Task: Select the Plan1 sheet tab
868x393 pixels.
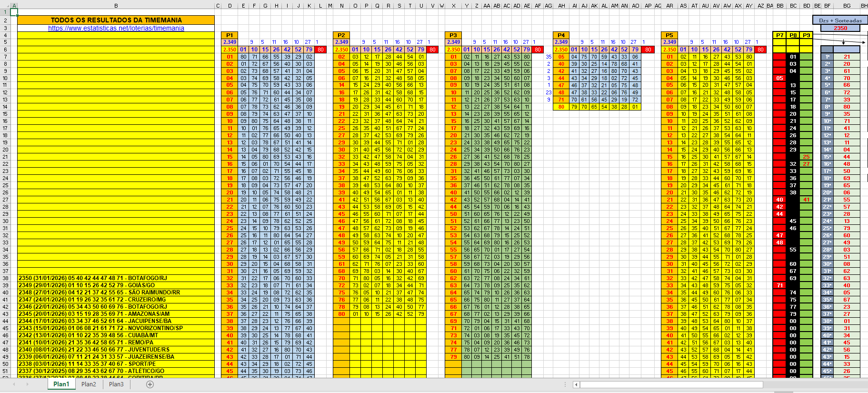Action: [61, 384]
